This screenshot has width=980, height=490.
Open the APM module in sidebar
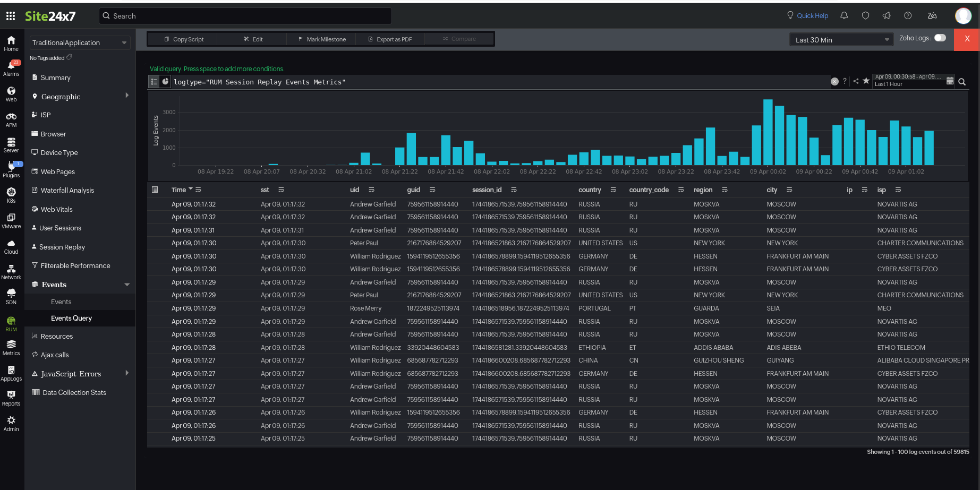[x=11, y=120]
